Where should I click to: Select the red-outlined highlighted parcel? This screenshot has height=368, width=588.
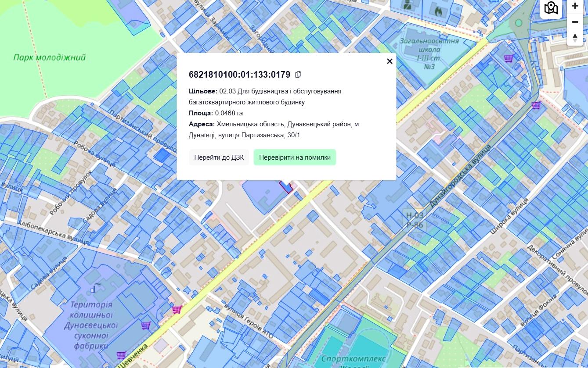pos(287,187)
